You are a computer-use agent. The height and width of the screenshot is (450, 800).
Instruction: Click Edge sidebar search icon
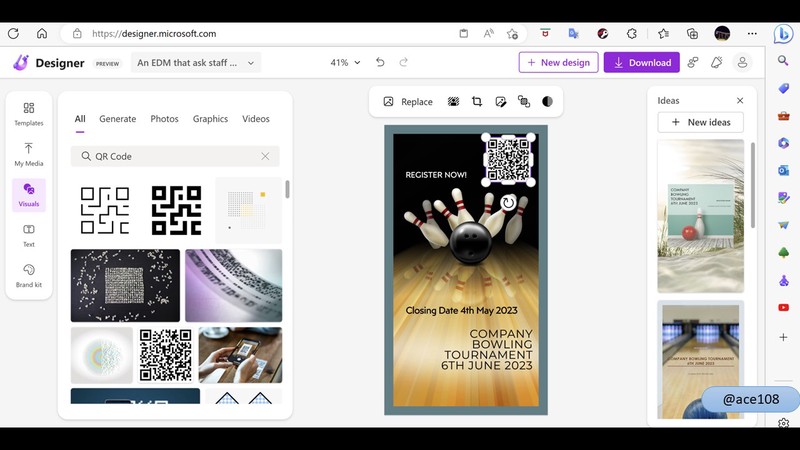coord(783,61)
